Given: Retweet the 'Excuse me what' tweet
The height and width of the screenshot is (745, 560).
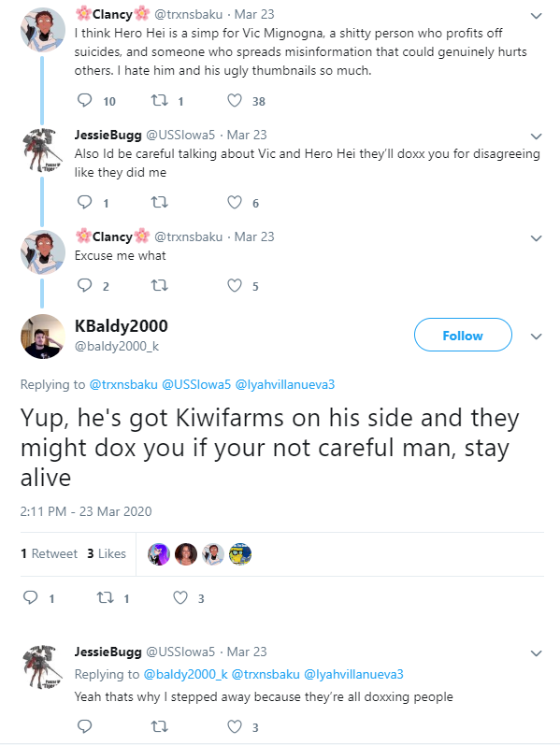Looking at the screenshot, I should pyautogui.click(x=159, y=285).
